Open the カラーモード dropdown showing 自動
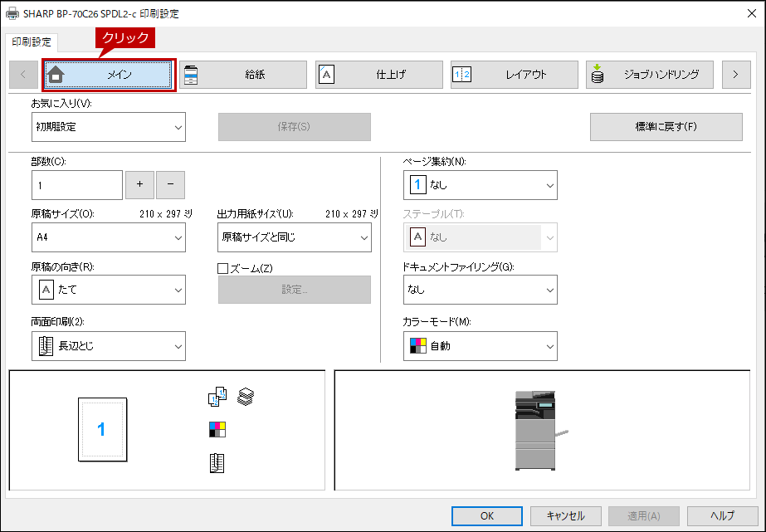The image size is (766, 532). (481, 346)
